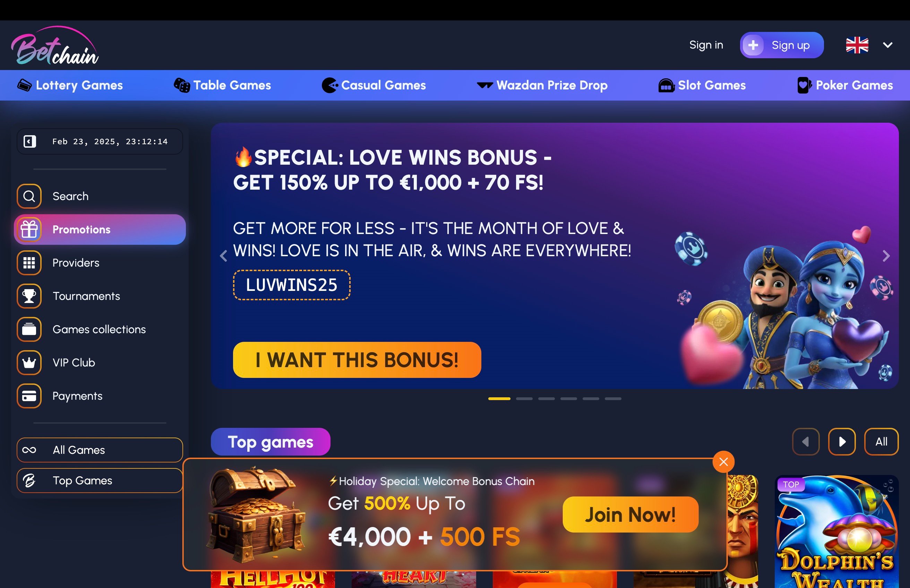Advance banner with the right arrow
The width and height of the screenshot is (910, 588).
tap(886, 256)
